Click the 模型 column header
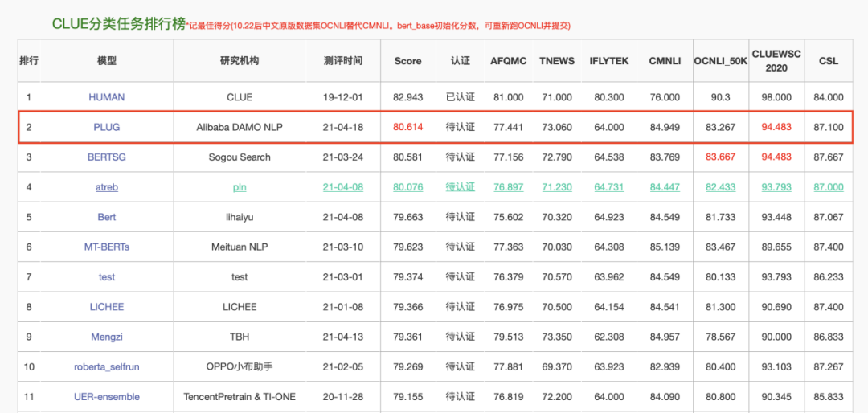This screenshot has height=413, width=868. pyautogui.click(x=107, y=61)
